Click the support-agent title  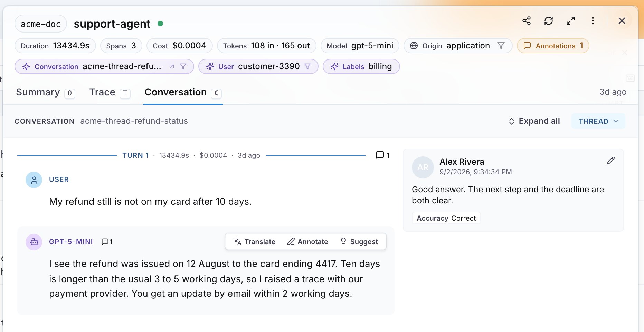click(112, 24)
